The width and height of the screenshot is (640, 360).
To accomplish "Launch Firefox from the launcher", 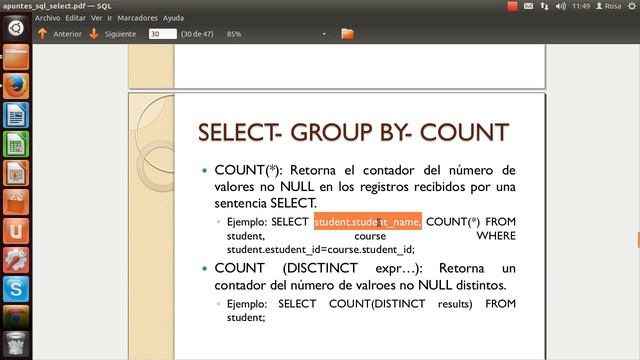I will click(x=16, y=86).
